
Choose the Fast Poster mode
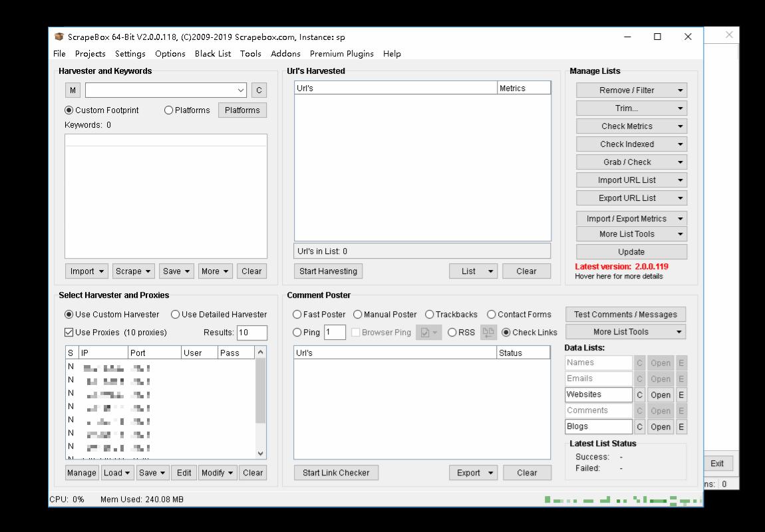[297, 315]
